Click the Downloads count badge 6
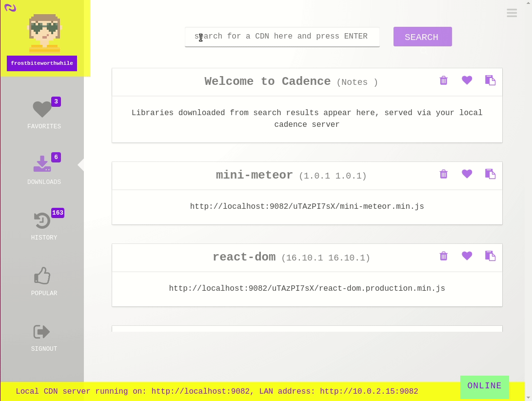Image resolution: width=532 pixels, height=401 pixels. 56,157
